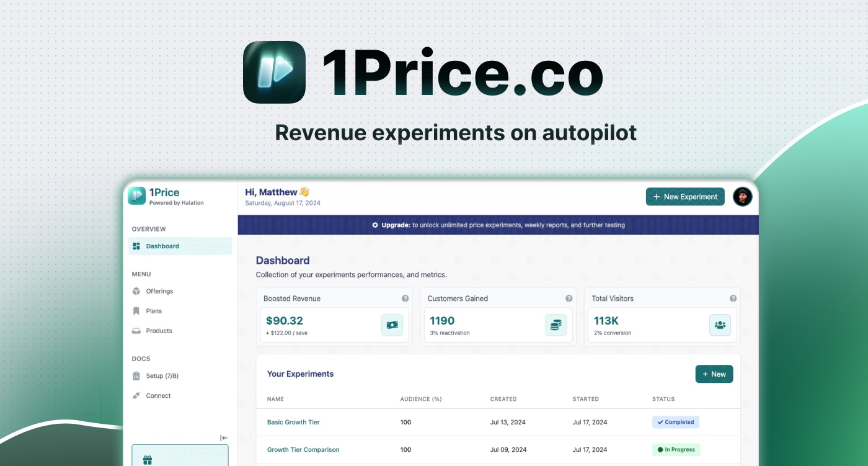Image resolution: width=868 pixels, height=466 pixels.
Task: Click the gift icon in sidebar card
Action: pyautogui.click(x=147, y=460)
